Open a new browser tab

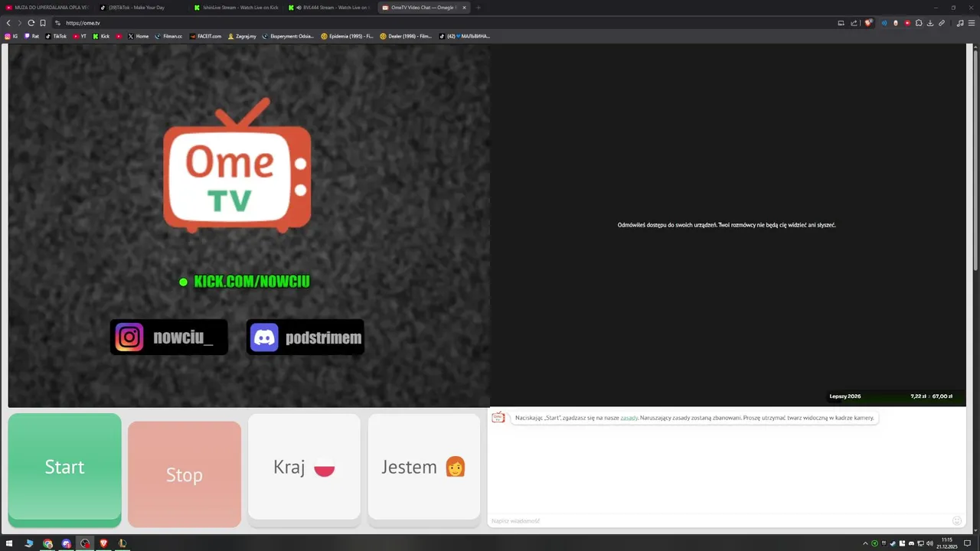(479, 8)
